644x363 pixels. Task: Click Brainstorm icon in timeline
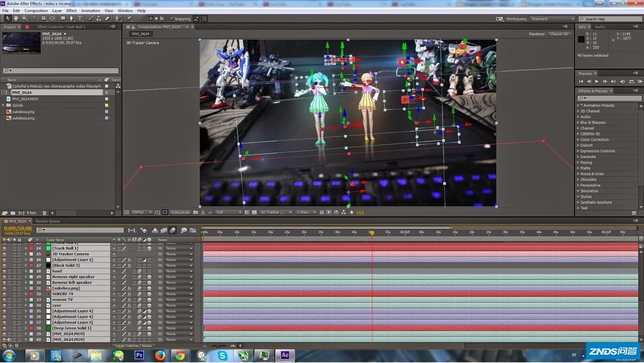pos(184,230)
